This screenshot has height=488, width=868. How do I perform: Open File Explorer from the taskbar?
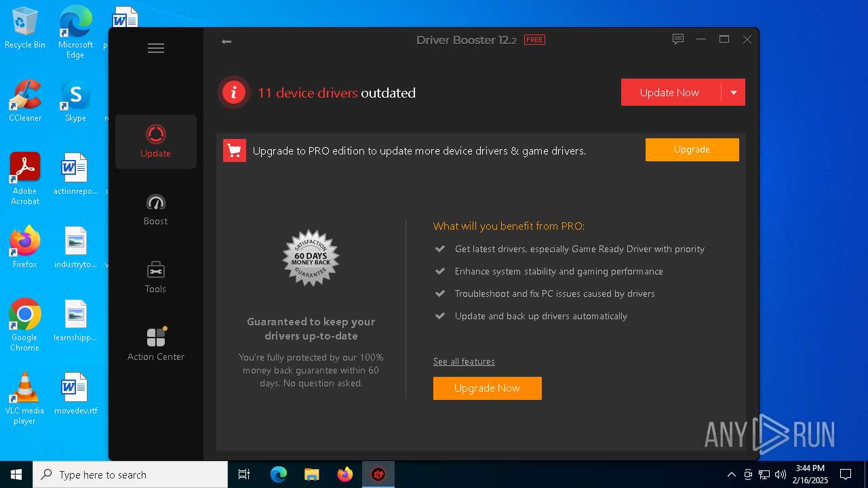(312, 474)
